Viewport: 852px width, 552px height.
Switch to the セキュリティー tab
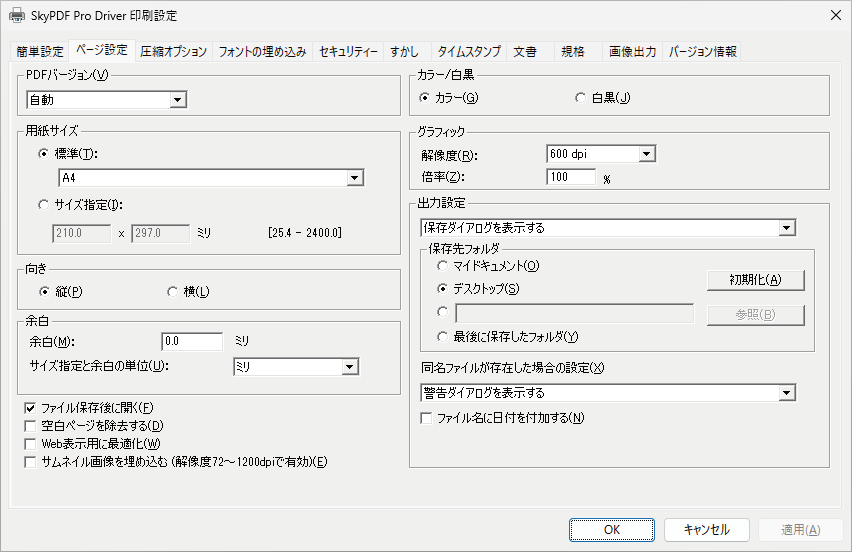(x=348, y=52)
